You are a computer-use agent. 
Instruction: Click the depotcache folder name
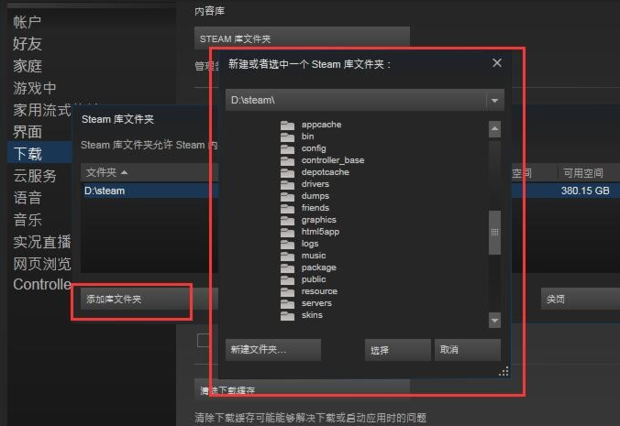(325, 172)
